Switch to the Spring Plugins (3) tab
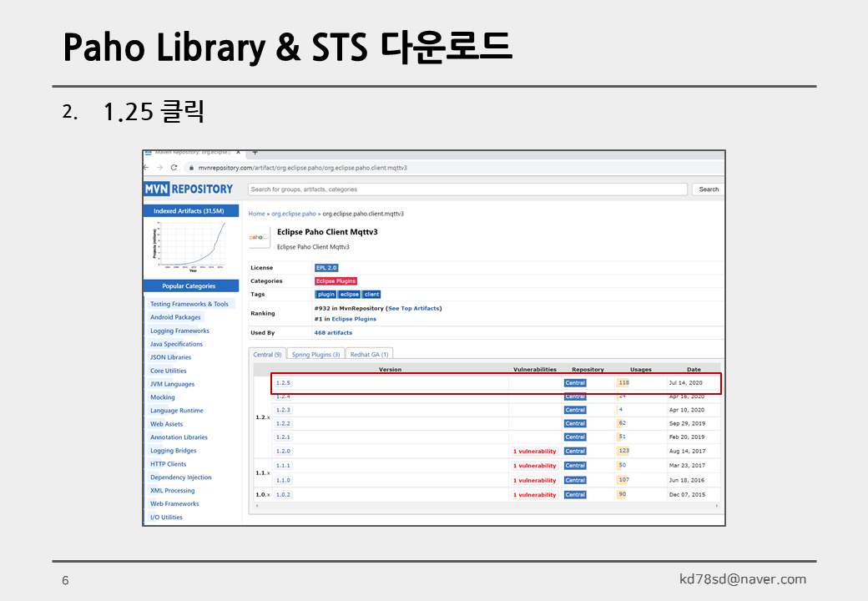868x601 pixels. 315,354
